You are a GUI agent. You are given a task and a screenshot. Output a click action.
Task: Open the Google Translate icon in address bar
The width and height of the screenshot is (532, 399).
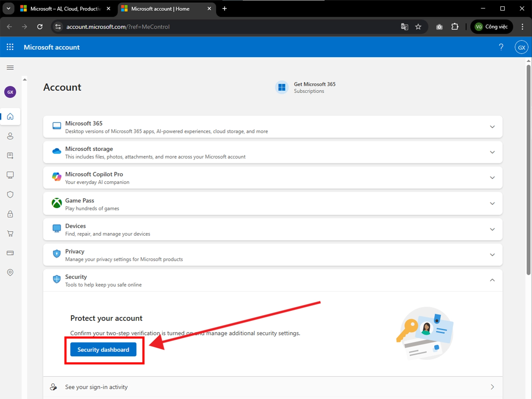pyautogui.click(x=404, y=27)
